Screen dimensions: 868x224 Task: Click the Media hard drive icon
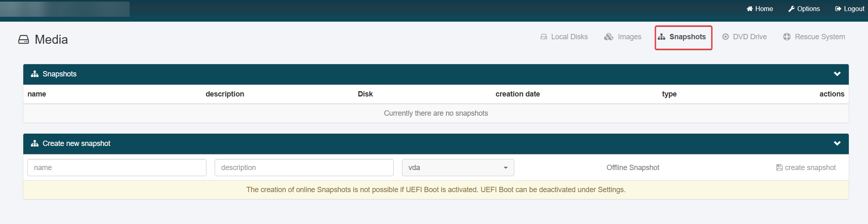point(24,40)
